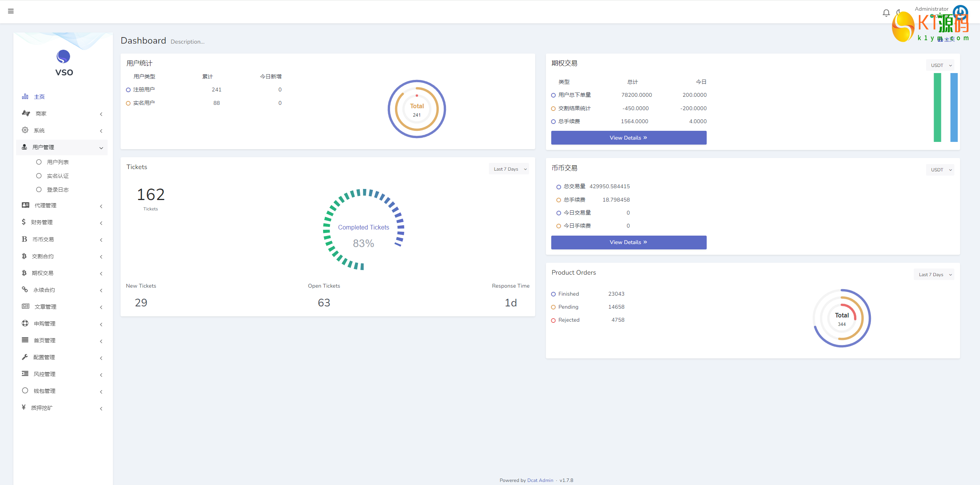Click View Details under 期权交易
The image size is (980, 485).
[629, 138]
